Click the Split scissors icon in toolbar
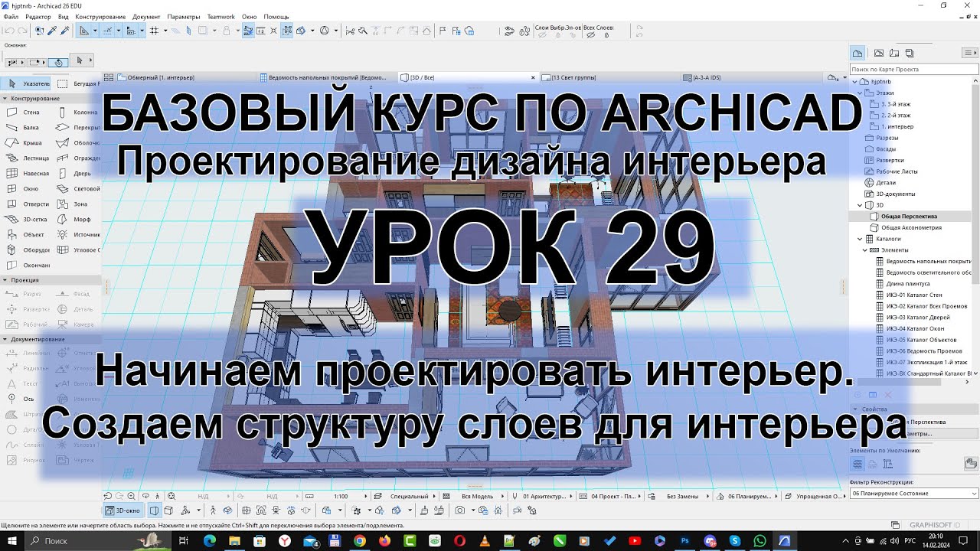 tap(350, 31)
